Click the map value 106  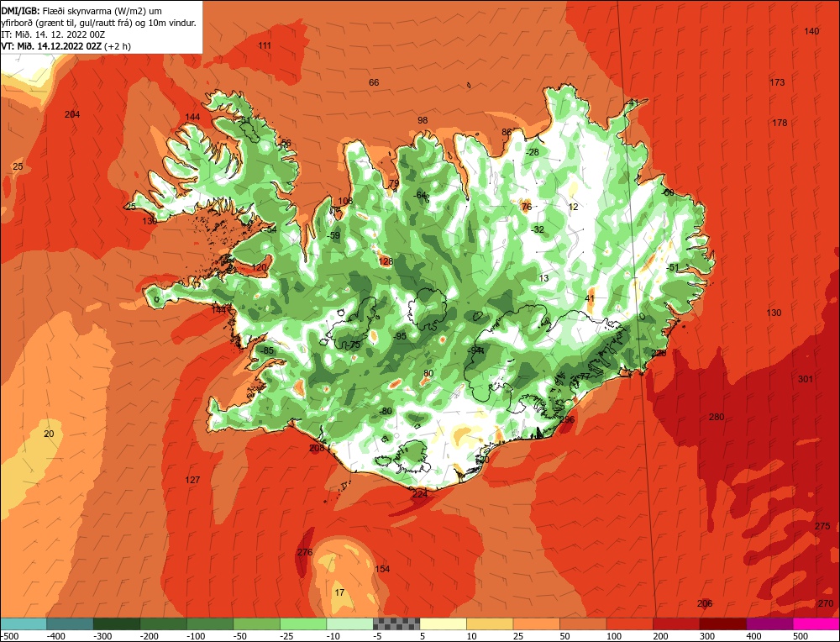[345, 201]
